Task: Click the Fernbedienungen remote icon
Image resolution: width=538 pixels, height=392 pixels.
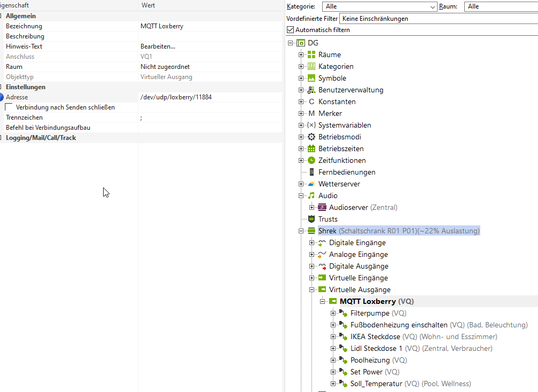Action: 311,172
